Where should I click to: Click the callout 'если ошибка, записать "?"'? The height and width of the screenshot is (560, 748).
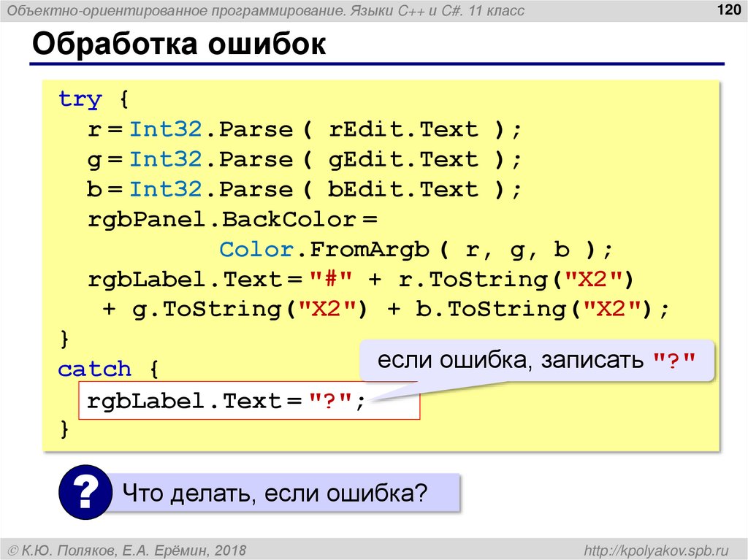pos(537,361)
